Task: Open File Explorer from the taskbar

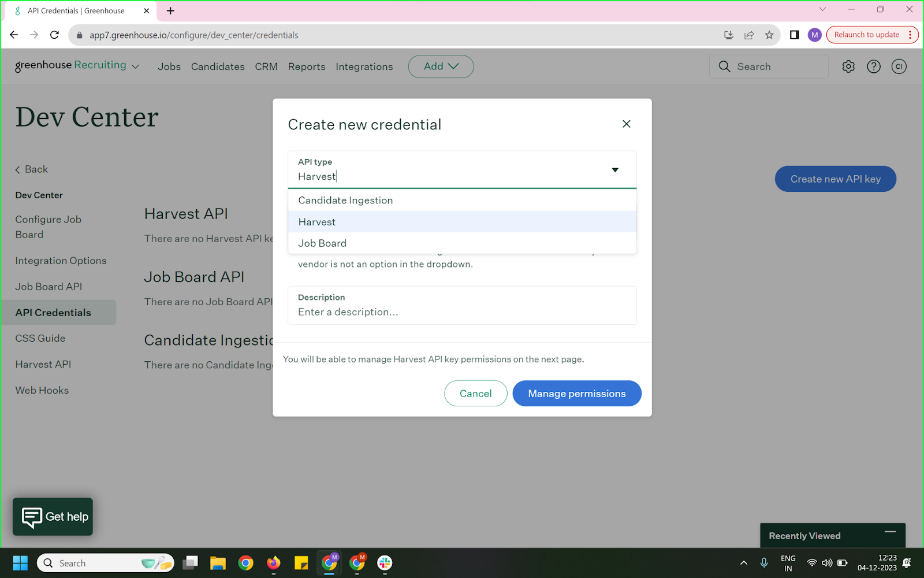Action: (x=218, y=563)
